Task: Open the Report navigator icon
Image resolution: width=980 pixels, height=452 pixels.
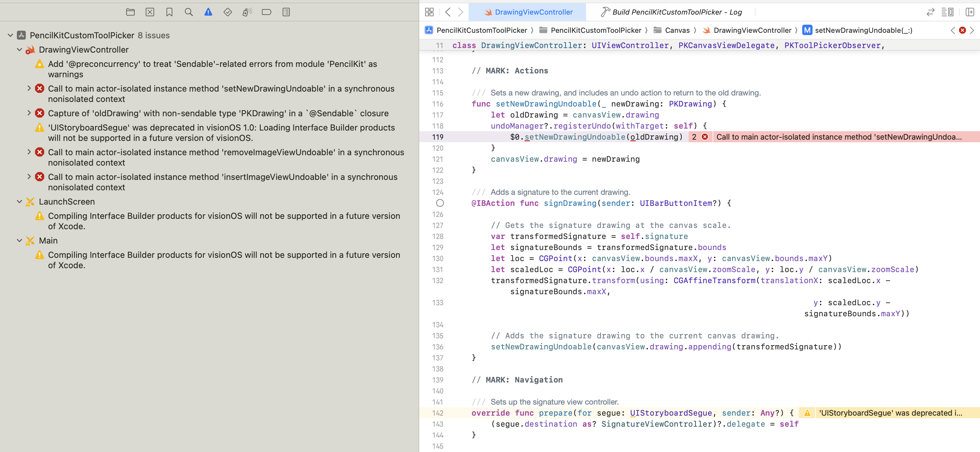Action: (x=286, y=12)
